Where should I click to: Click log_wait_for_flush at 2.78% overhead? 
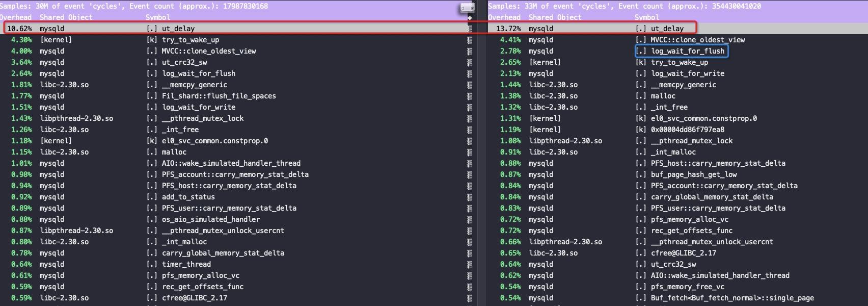(x=688, y=51)
